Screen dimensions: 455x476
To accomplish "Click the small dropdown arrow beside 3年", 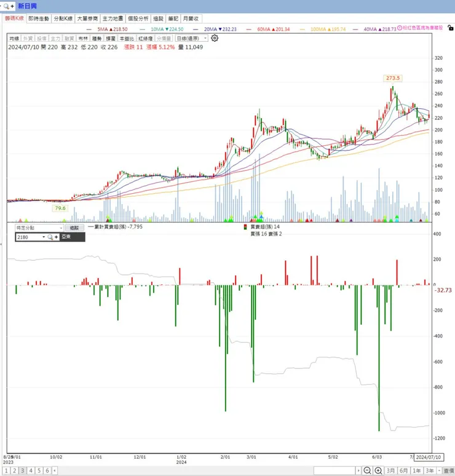I will click(x=439, y=470).
